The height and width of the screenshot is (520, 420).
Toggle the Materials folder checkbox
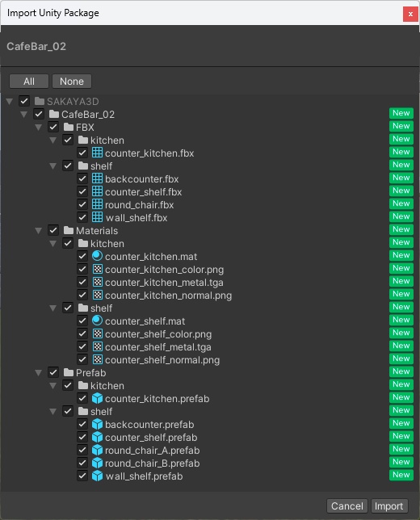(53, 230)
